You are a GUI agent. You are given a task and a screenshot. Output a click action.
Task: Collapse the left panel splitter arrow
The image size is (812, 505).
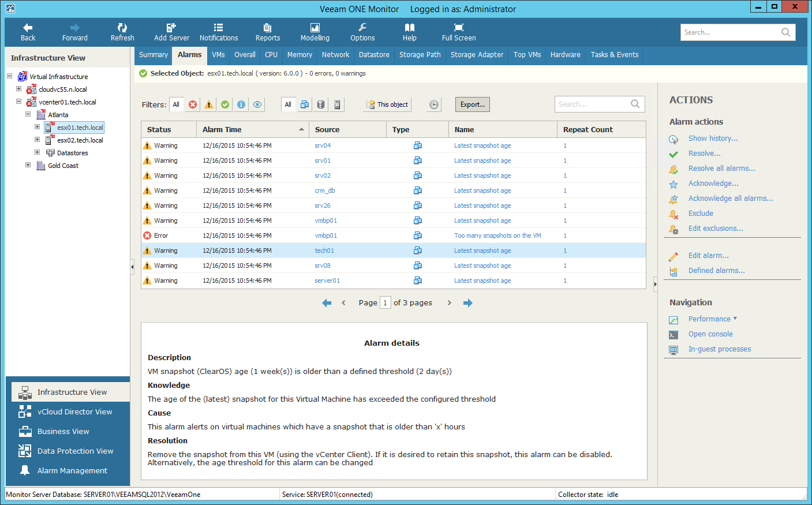click(132, 267)
